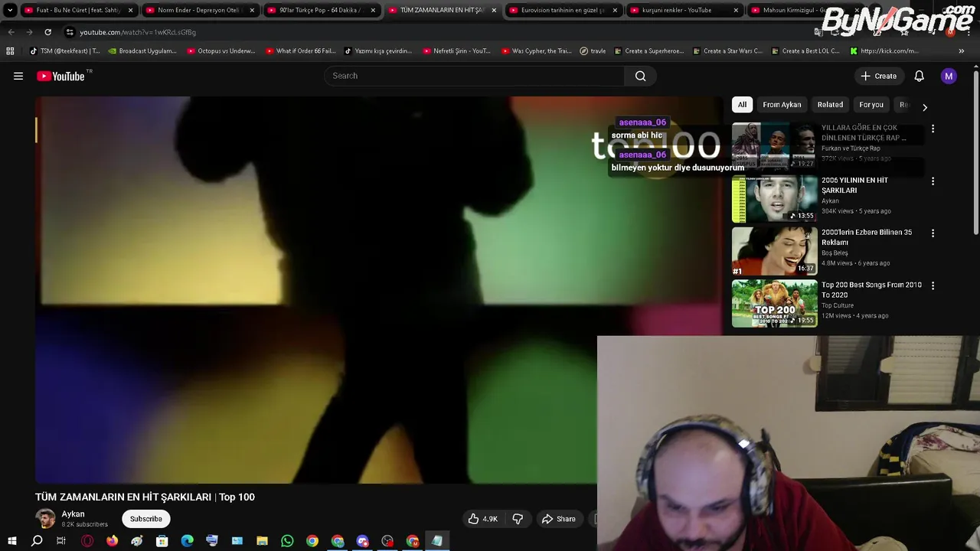The width and height of the screenshot is (980, 551).
Task: Open the Aykan channel avatar
Action: (46, 519)
